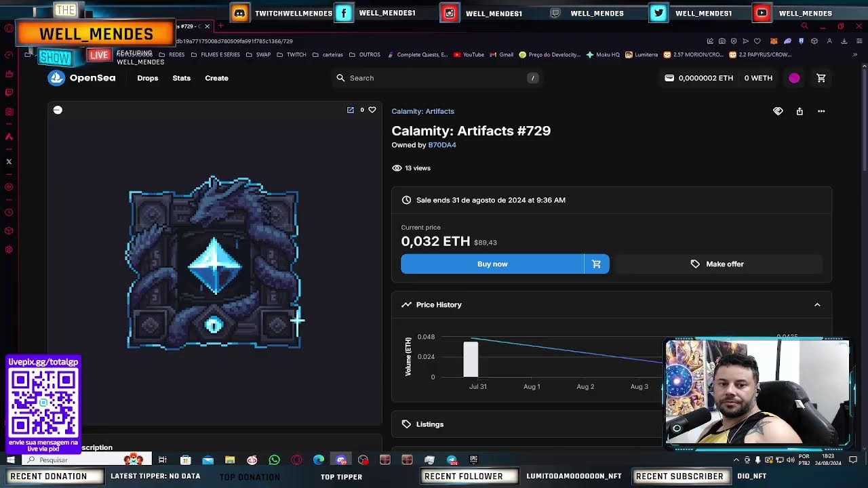Viewport: 868px width, 488px height.
Task: Click the diamond icon beside share
Action: [x=778, y=111]
